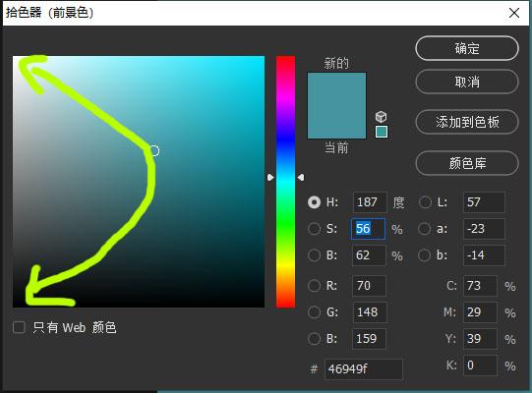Click the blue field showing 159
532x393 pixels.
(x=369, y=338)
